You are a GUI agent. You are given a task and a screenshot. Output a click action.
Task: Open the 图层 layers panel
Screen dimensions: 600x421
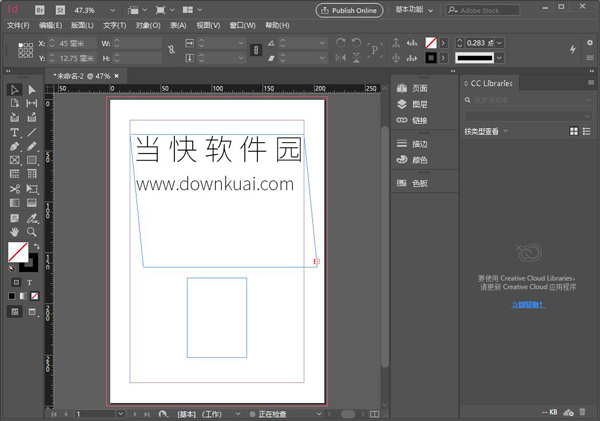click(412, 104)
